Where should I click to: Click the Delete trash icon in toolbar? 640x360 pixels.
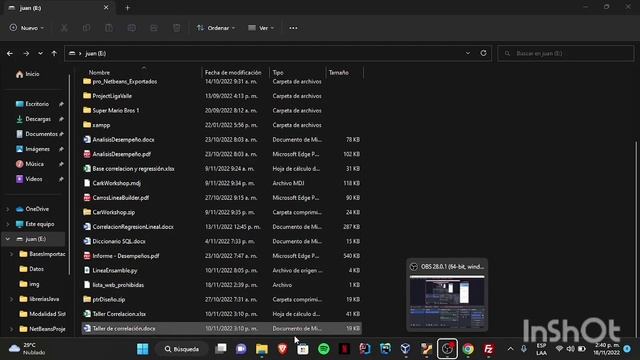tap(176, 28)
